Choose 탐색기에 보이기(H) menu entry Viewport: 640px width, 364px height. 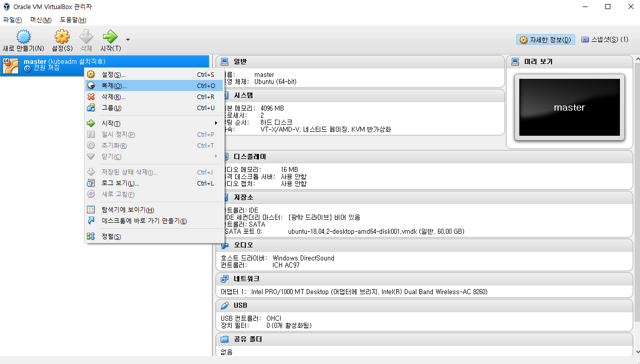(x=154, y=210)
